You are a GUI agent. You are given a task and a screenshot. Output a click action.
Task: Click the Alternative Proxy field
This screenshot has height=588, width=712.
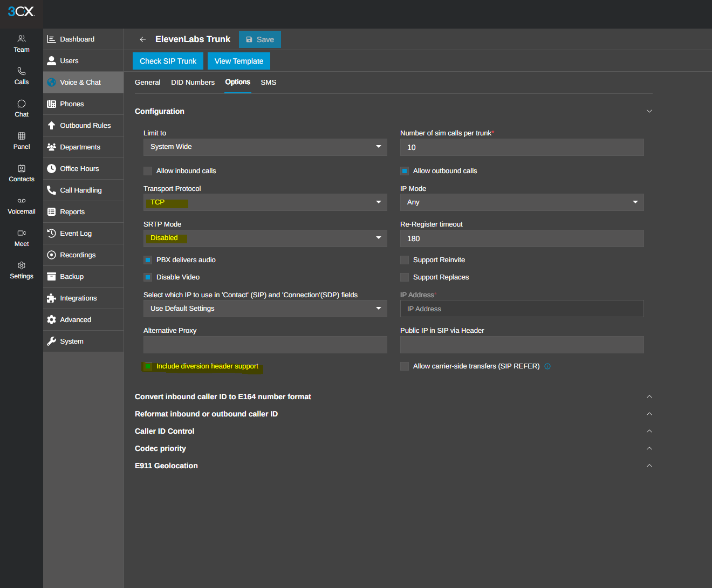(x=265, y=345)
